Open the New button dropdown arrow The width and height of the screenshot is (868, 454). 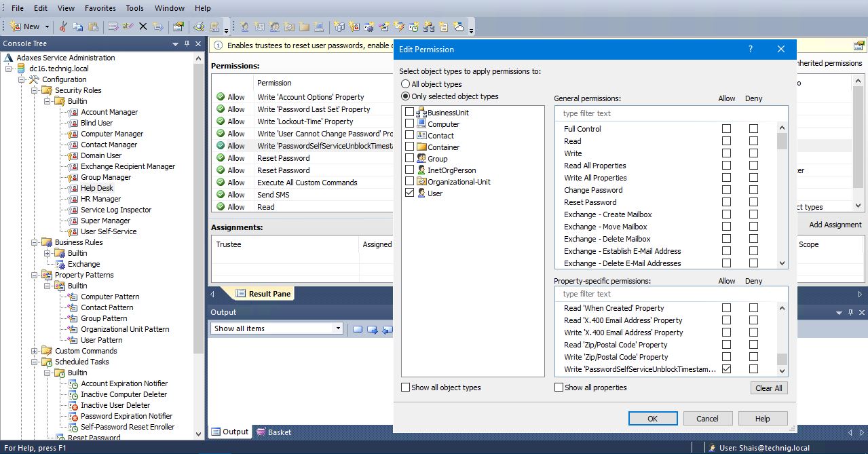[47, 27]
